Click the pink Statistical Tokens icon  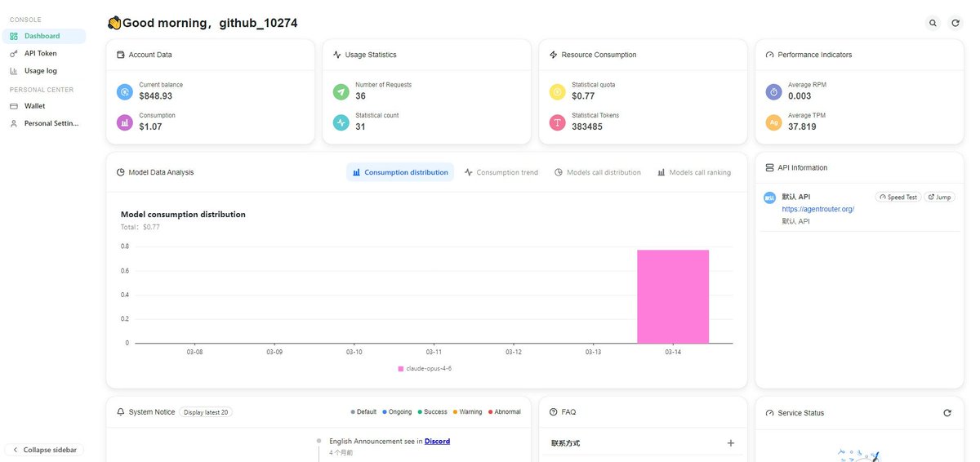point(557,122)
